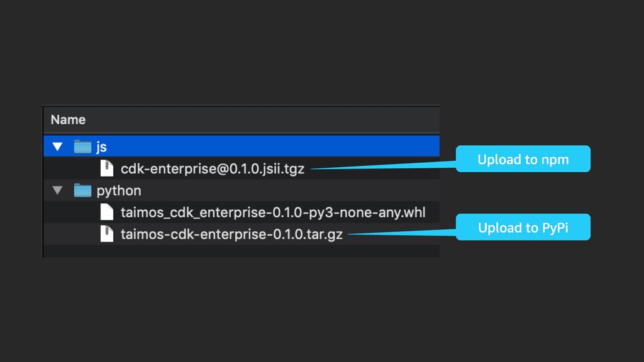Viewport: 644px width, 362px height.
Task: Click the cdk-enterprise tgz archive file icon
Action: (x=107, y=168)
